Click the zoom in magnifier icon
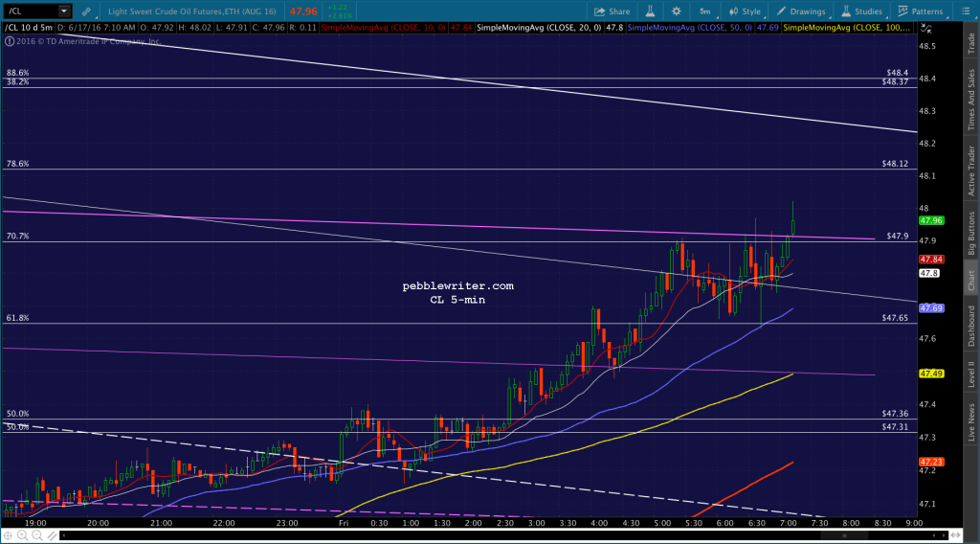Image resolution: width=980 pixels, height=544 pixels. [x=23, y=535]
